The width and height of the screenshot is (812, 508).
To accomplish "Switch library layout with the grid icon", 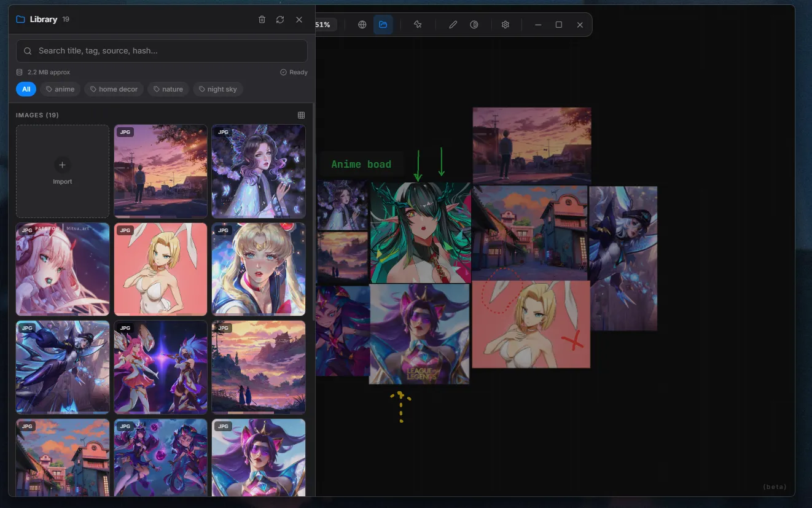I will pyautogui.click(x=301, y=115).
